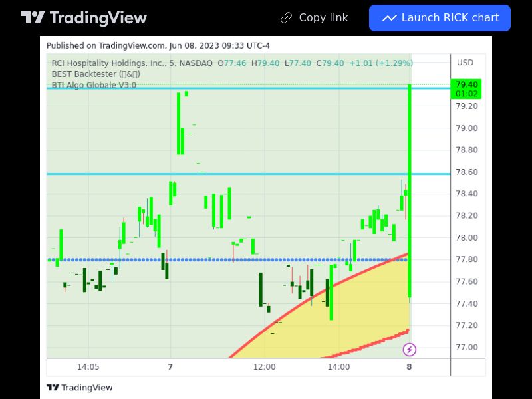The width and height of the screenshot is (532, 399).
Task: Click the 14:00 time axis label
Action: click(338, 367)
